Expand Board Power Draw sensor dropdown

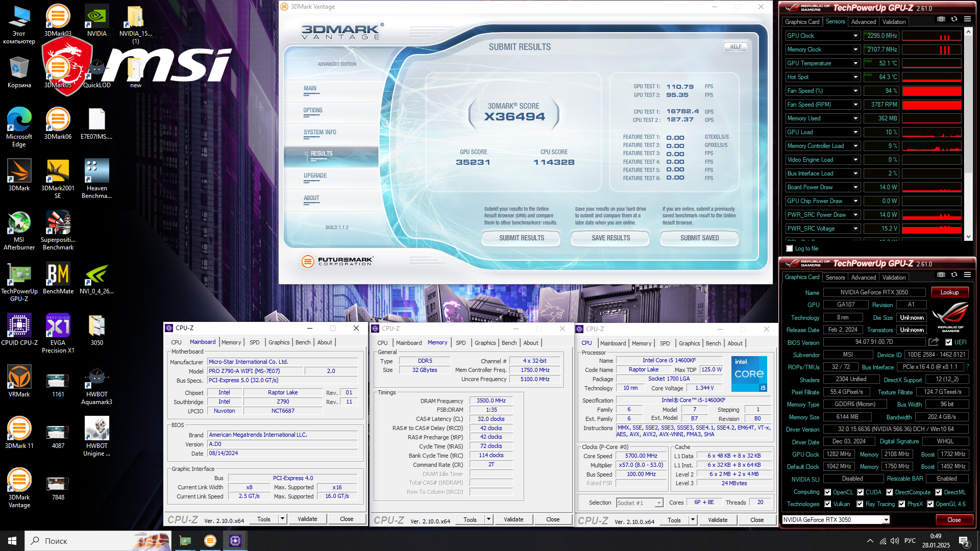(855, 187)
